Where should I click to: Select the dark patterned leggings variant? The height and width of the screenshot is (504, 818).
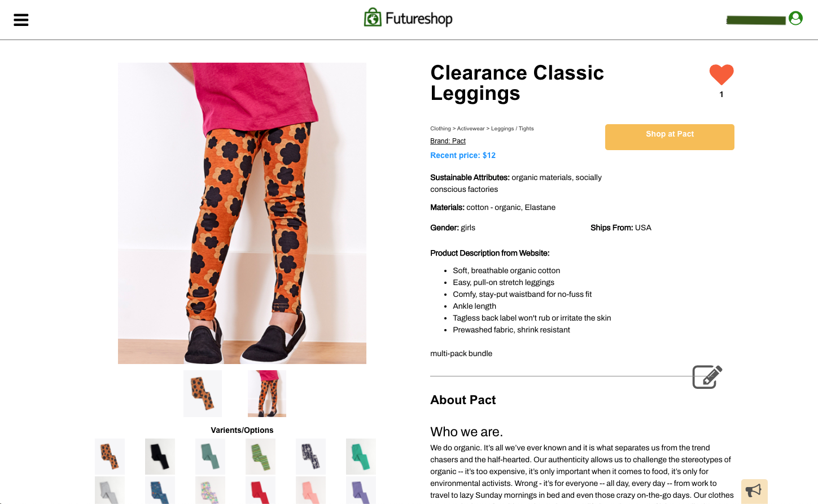tap(310, 457)
